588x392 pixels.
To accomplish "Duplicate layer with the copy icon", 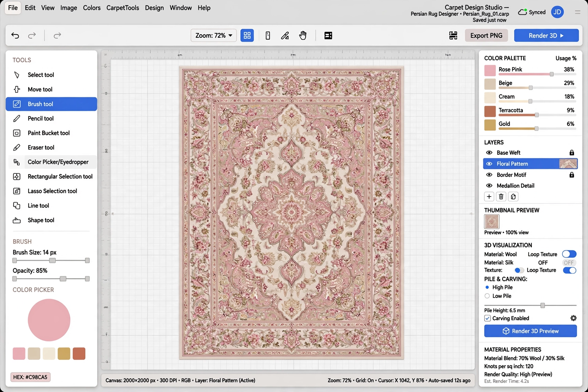I will (x=513, y=197).
